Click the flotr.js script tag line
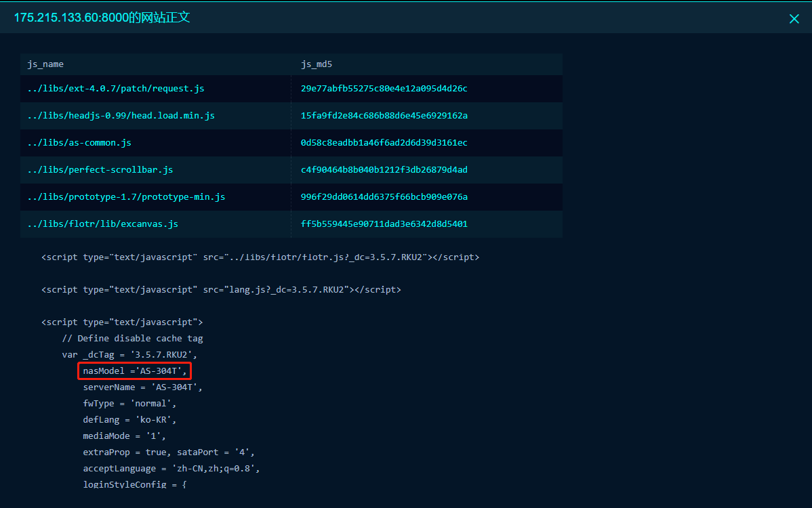 (x=260, y=257)
